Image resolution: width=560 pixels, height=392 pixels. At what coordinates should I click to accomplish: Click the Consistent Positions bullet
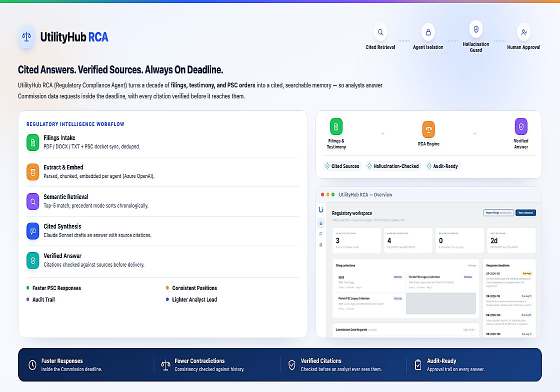coord(191,288)
